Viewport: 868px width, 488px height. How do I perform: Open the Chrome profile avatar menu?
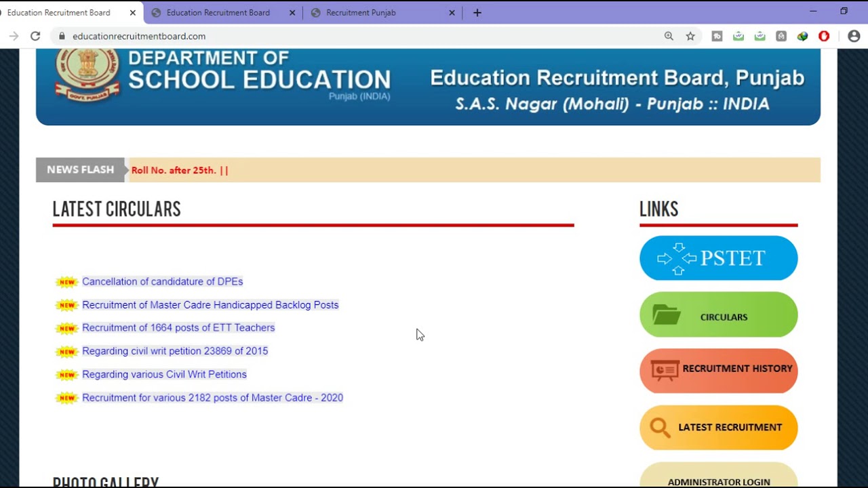pyautogui.click(x=854, y=36)
